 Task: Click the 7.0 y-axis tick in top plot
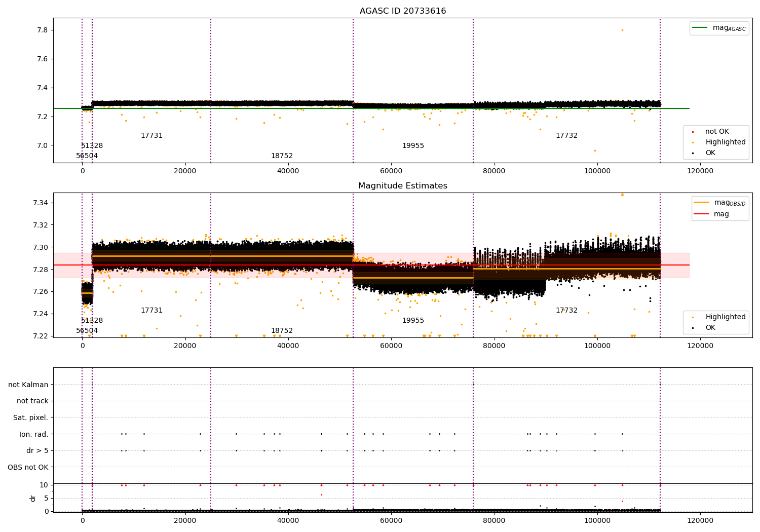click(42, 146)
